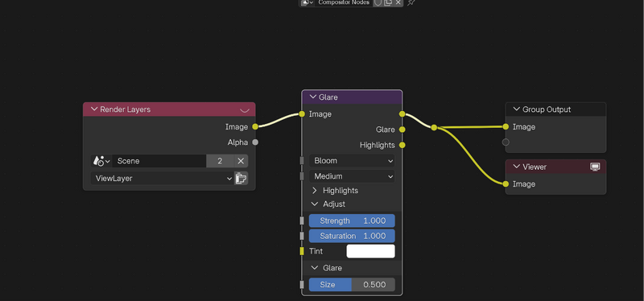Click Glare output socket
Screen dimensions: 644x301
pyautogui.click(x=402, y=130)
